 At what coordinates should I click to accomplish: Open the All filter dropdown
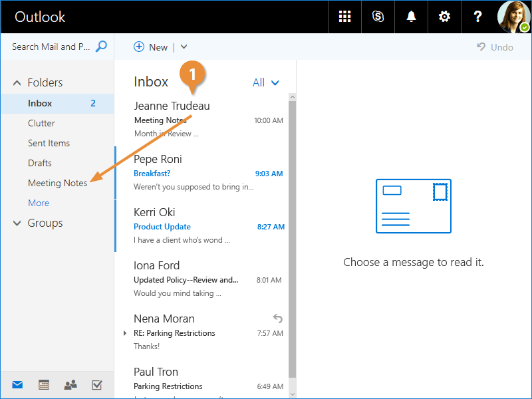[266, 82]
